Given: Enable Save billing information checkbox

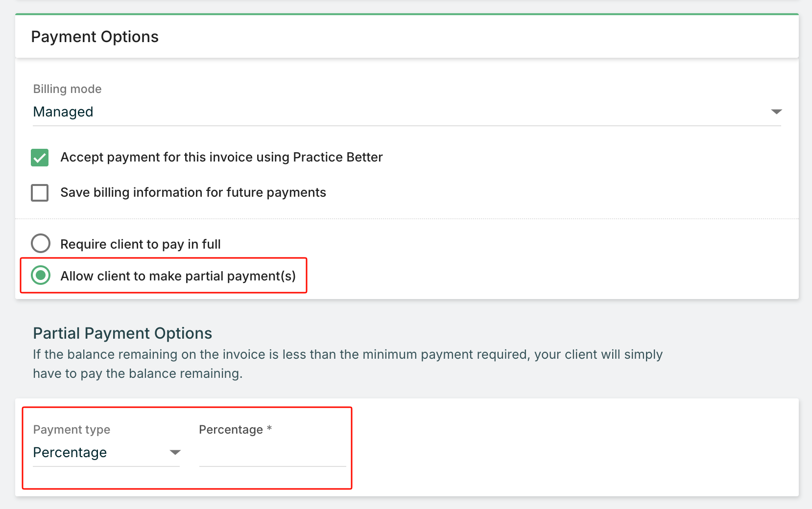Looking at the screenshot, I should click(x=40, y=193).
